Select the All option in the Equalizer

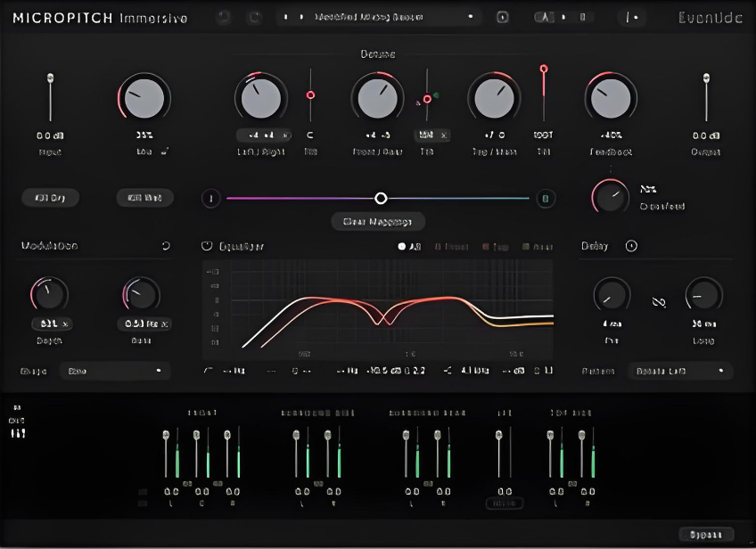[409, 246]
